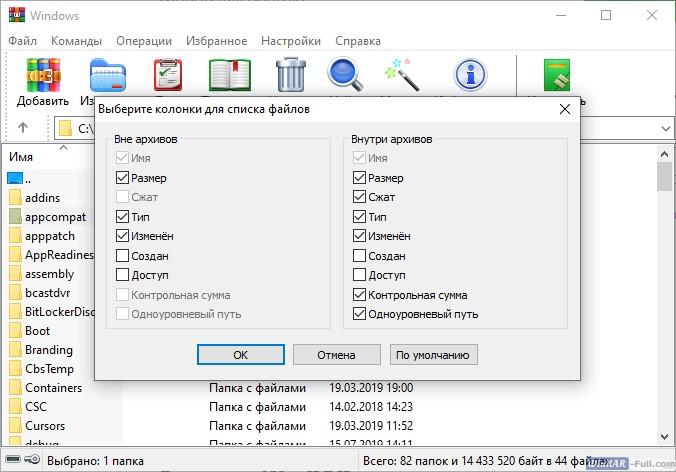This screenshot has height=472, width=676.
Task: Click the Wizard magic wand toolbar icon
Action: coord(402,75)
